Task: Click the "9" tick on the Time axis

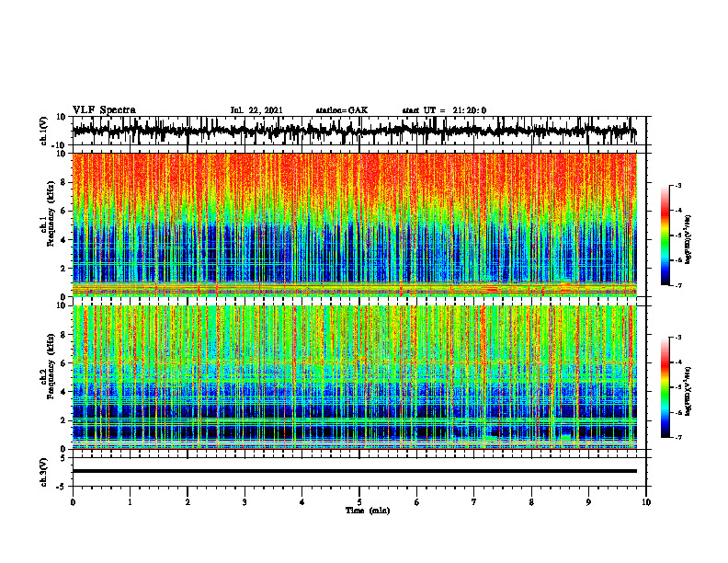Action: click(x=588, y=502)
